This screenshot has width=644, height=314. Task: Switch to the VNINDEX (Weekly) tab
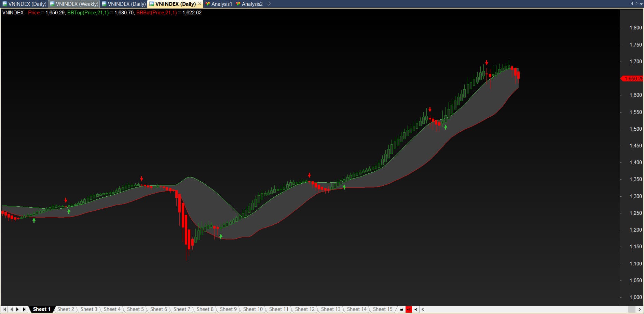(x=74, y=4)
